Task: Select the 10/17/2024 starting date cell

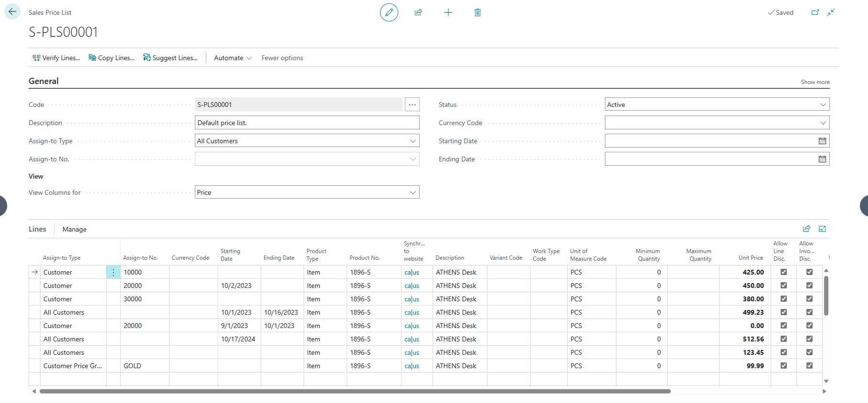Action: pyautogui.click(x=239, y=339)
